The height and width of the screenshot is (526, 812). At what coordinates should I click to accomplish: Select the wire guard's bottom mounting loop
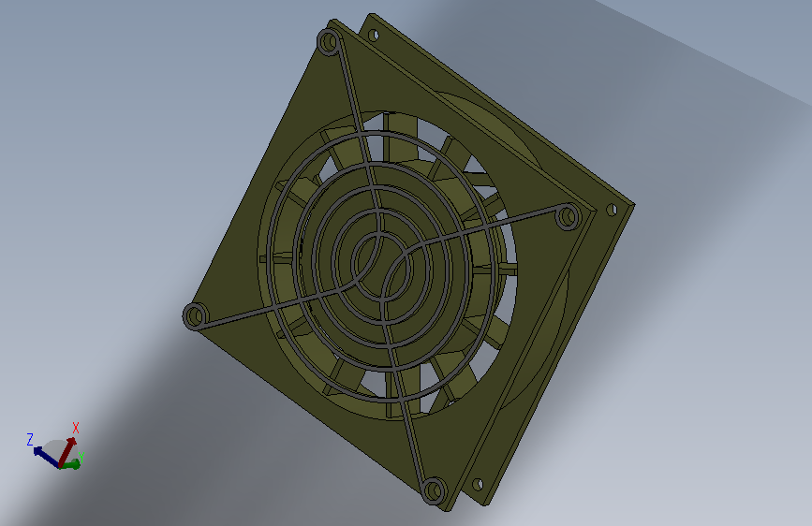[434, 489]
